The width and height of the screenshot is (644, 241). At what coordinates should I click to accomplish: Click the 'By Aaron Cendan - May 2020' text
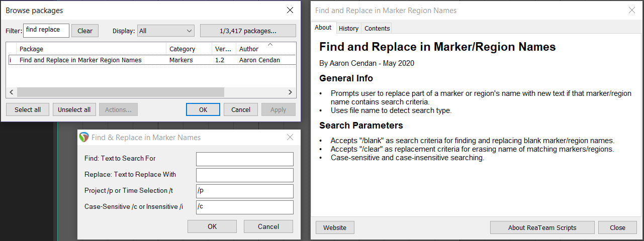pyautogui.click(x=366, y=63)
